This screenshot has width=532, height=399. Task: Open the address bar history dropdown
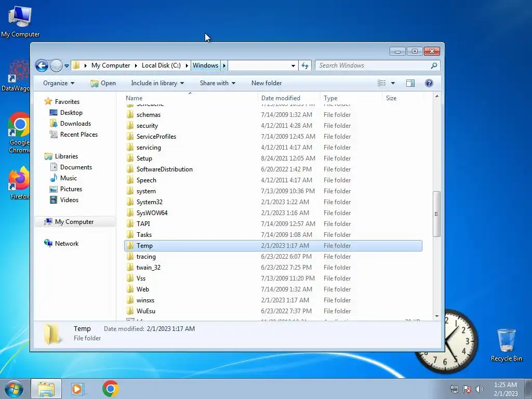point(293,66)
